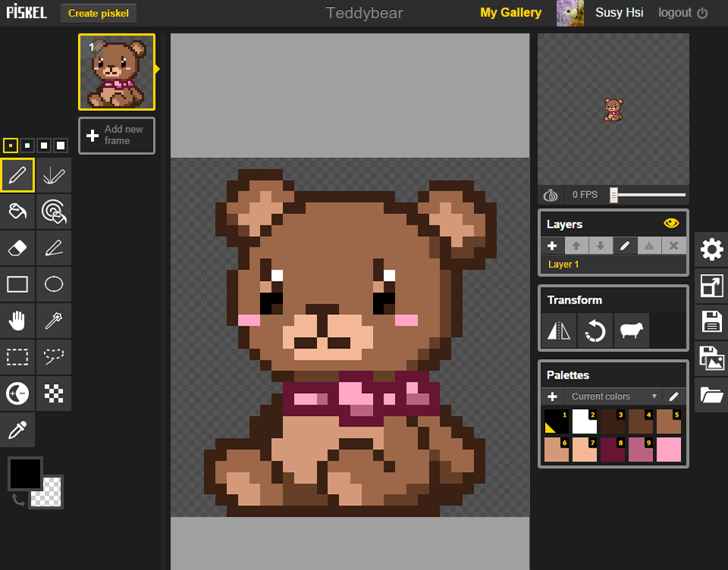This screenshot has height=570, width=728.
Task: Open the Resize panel
Action: coord(711,285)
